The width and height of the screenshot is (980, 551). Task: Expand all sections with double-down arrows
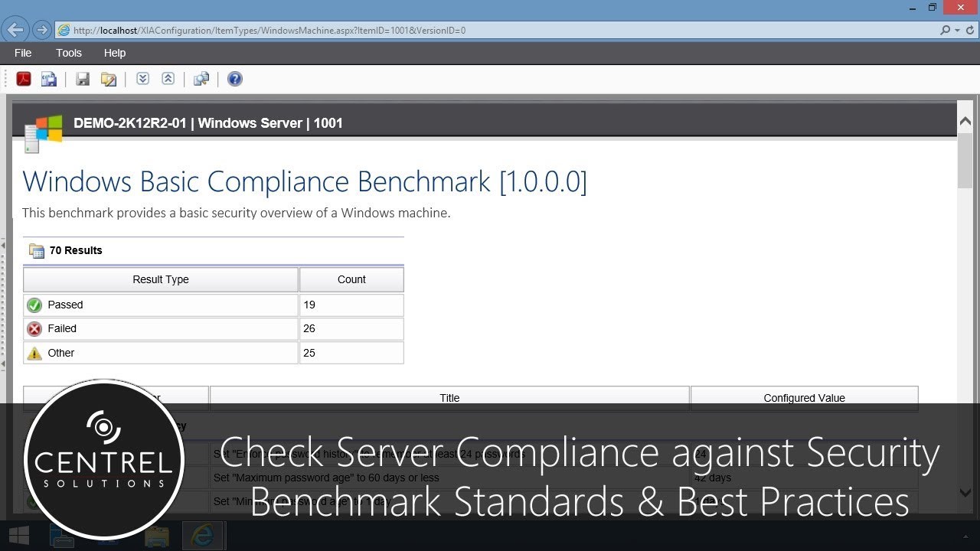coord(142,79)
